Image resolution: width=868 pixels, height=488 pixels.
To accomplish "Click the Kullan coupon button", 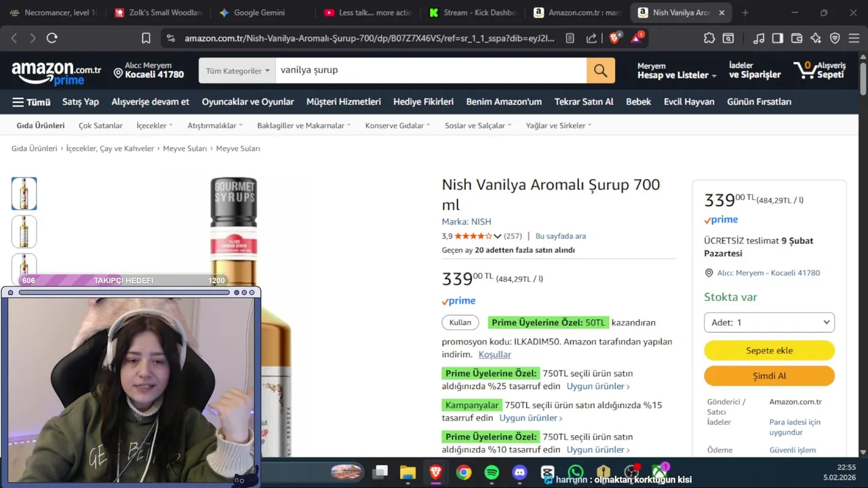I will [460, 323].
